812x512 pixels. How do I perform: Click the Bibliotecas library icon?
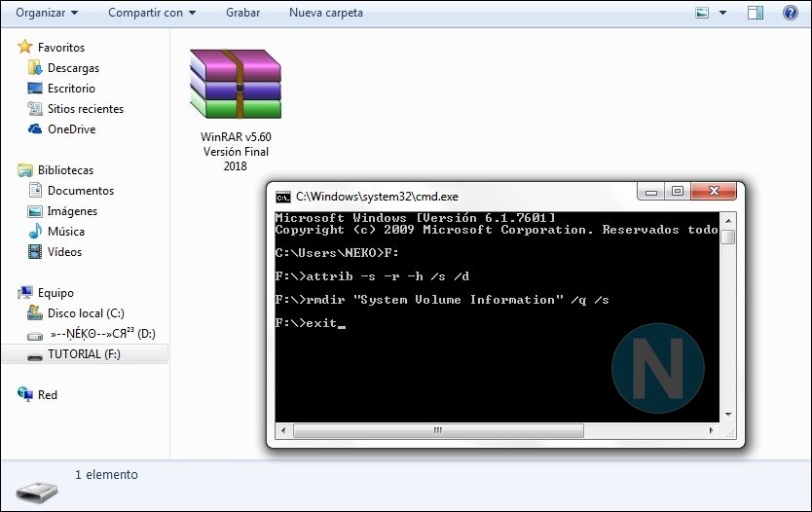25,169
